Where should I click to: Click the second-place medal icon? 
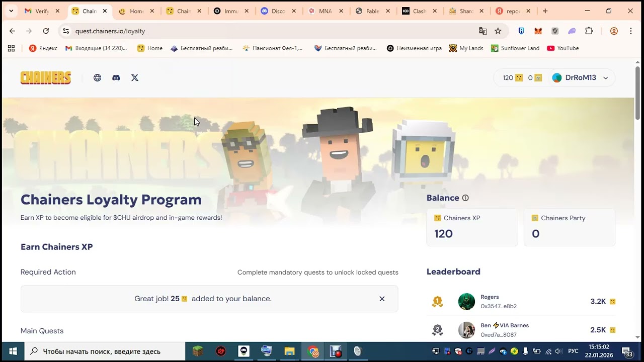pos(438,330)
